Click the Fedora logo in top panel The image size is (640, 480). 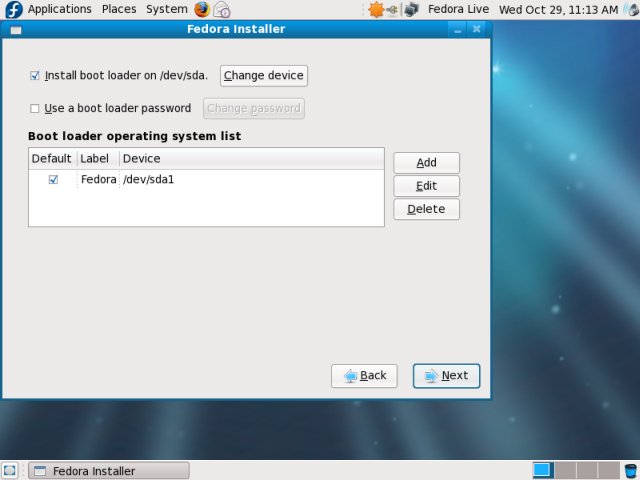(x=13, y=9)
